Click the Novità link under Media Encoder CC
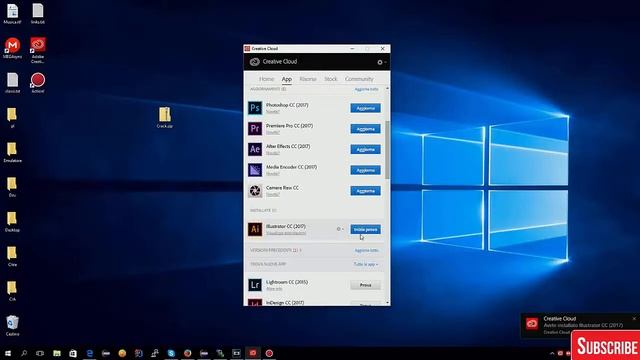 tap(273, 173)
